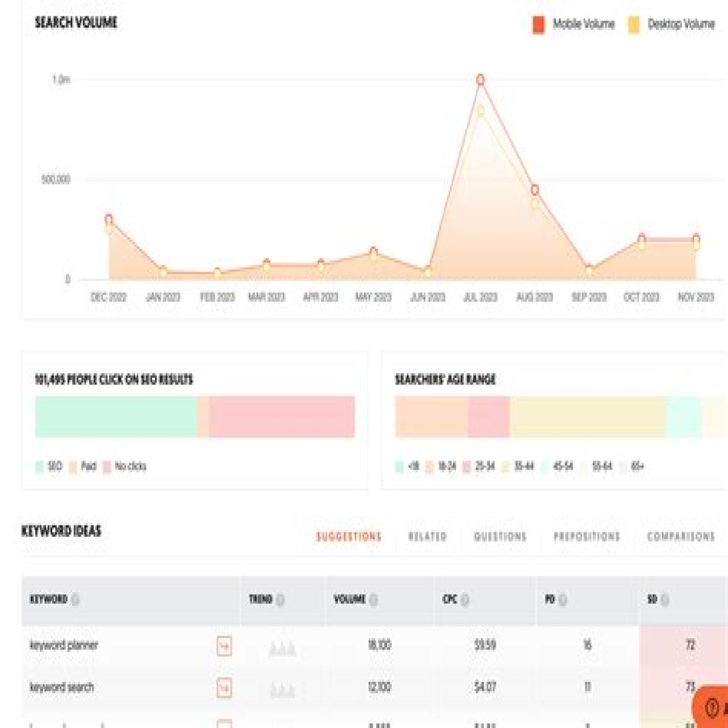728x728 pixels.
Task: Toggle the Mobile Volume legend swatch
Action: coord(538,25)
